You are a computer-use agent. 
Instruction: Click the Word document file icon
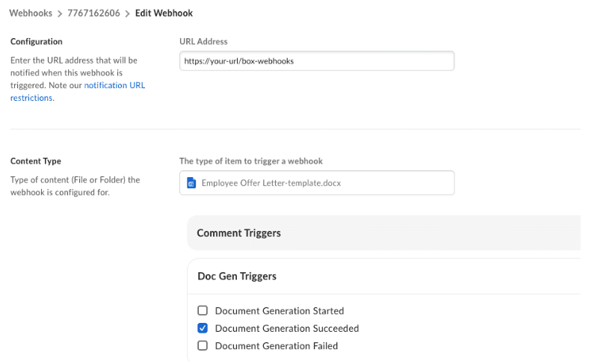[x=191, y=183]
